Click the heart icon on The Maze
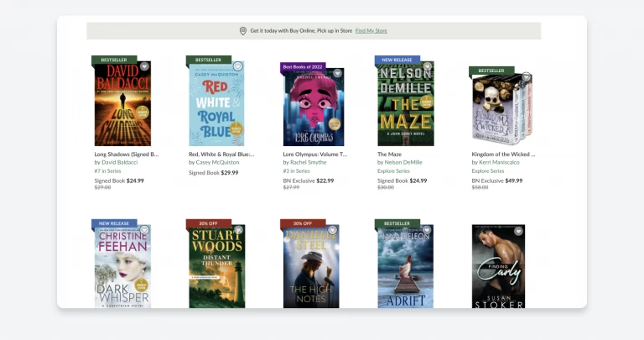This screenshot has height=340, width=644. (x=427, y=66)
